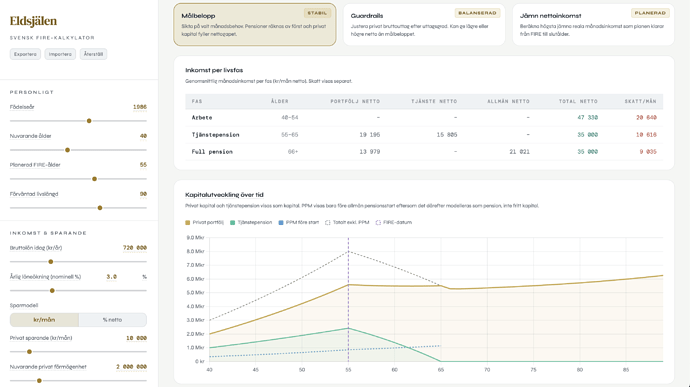Toggle the Totalt exkl. PPM legend item
Image resolution: width=690 pixels, height=387 pixels.
pyautogui.click(x=347, y=222)
